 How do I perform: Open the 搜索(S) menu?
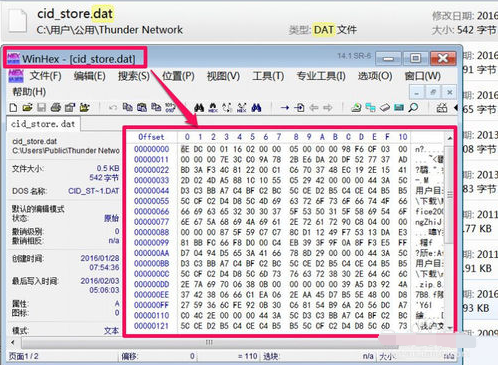click(134, 76)
